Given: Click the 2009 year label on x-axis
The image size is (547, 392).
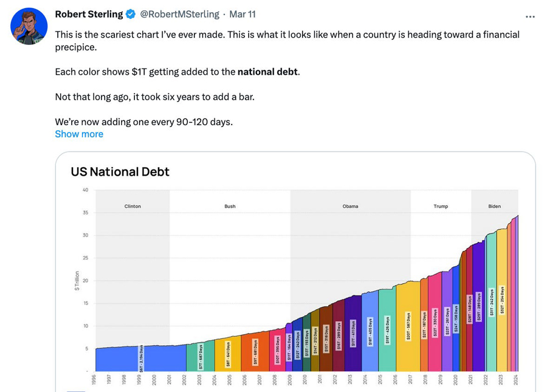Looking at the screenshot, I should pyautogui.click(x=290, y=380).
